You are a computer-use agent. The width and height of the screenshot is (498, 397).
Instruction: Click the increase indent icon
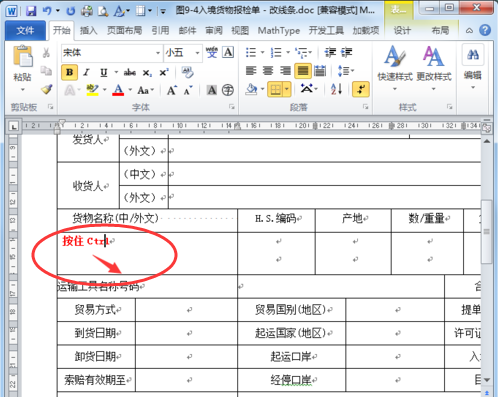tap(346, 52)
